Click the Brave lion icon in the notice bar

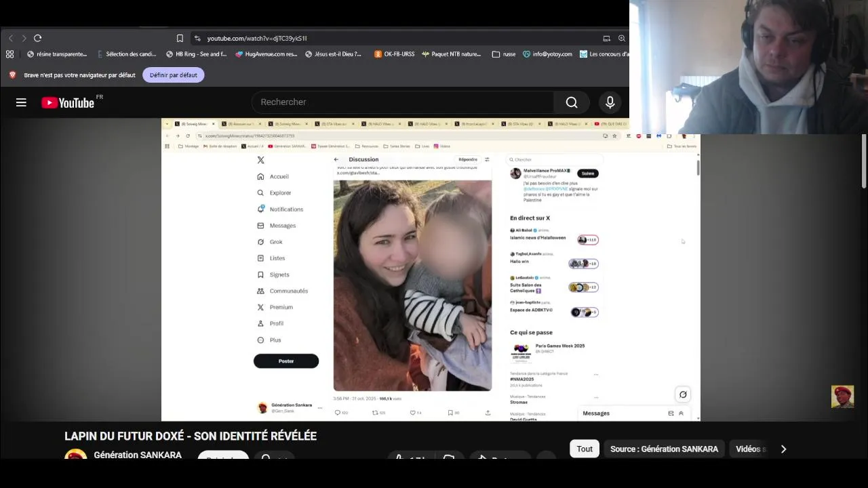(x=12, y=75)
